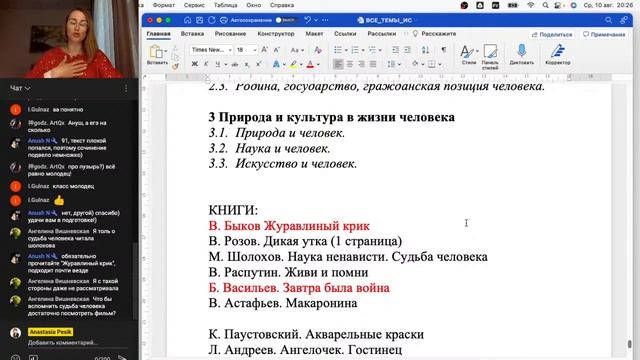The height and width of the screenshot is (360, 640).
Task: Click the Home icon in Word's title bar
Action: click(187, 20)
